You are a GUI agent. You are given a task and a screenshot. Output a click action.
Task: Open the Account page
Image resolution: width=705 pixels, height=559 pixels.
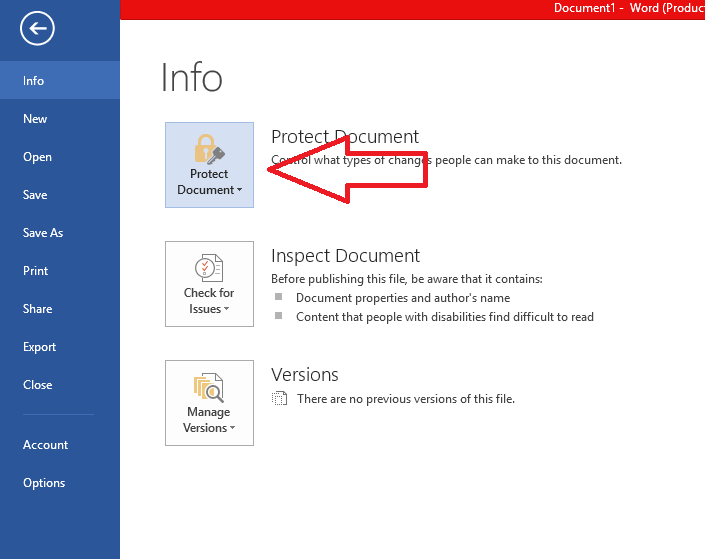click(60, 445)
